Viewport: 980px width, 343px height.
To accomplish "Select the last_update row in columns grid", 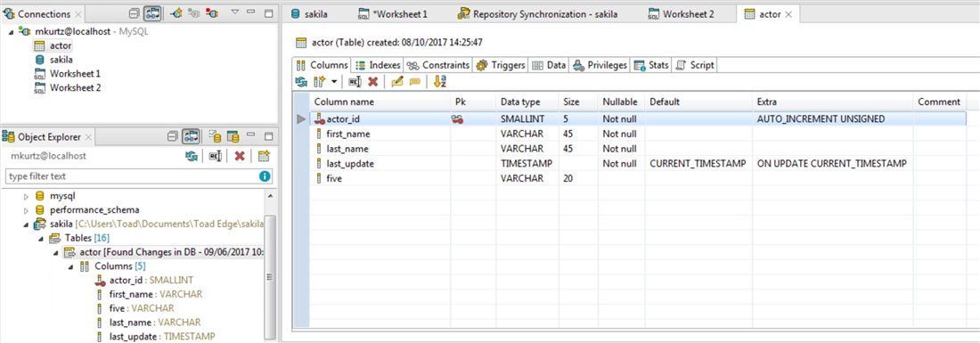I will [x=638, y=164].
